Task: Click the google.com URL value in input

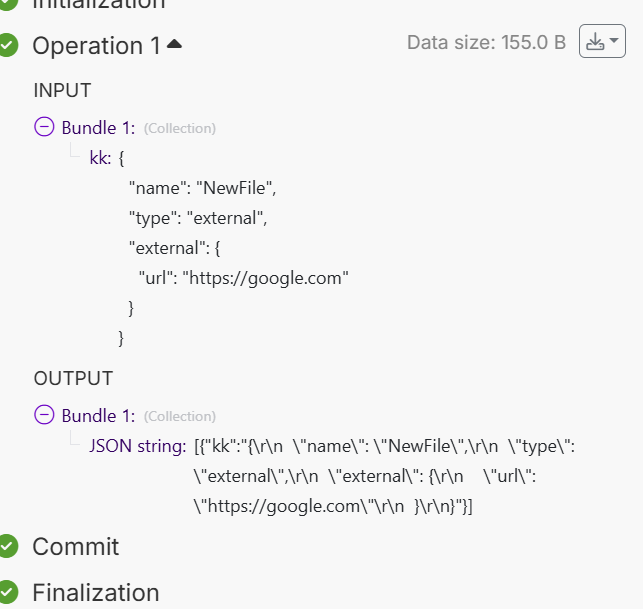Action: (x=265, y=278)
